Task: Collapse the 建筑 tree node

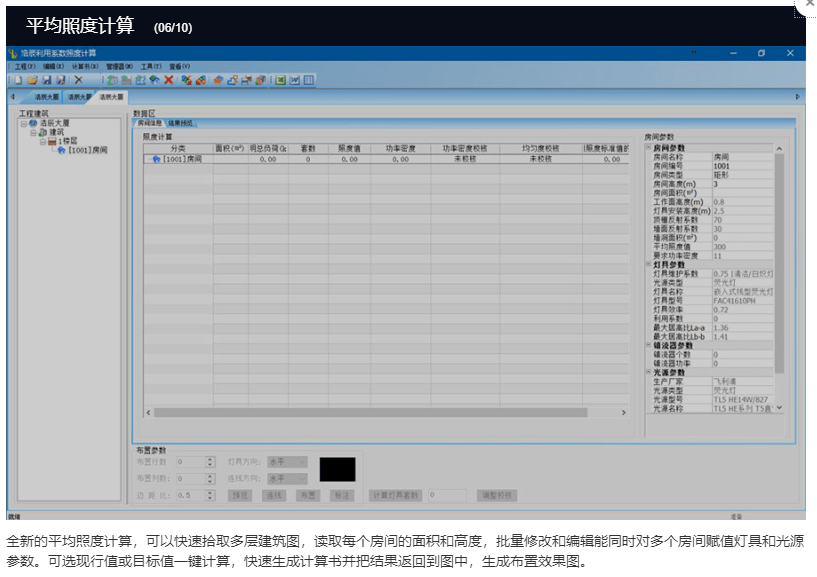Action: 33,133
